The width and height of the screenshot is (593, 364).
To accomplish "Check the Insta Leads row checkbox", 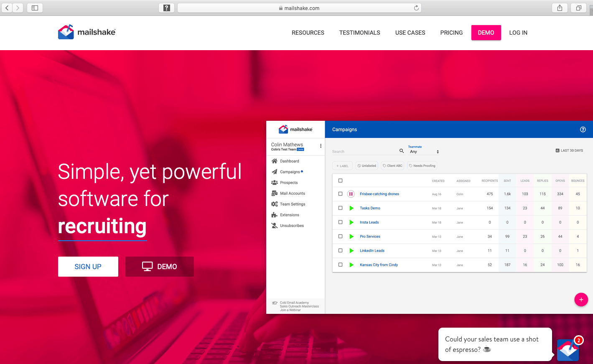I will point(340,222).
